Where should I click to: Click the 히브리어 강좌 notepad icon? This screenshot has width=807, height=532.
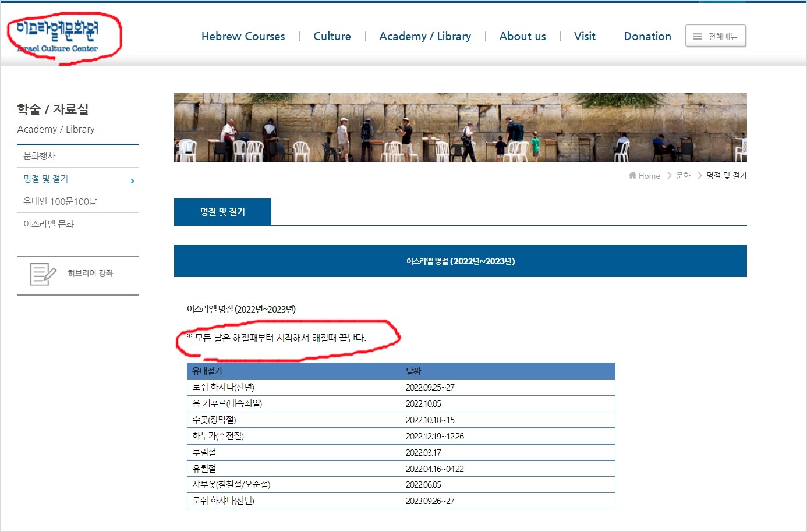click(x=43, y=274)
